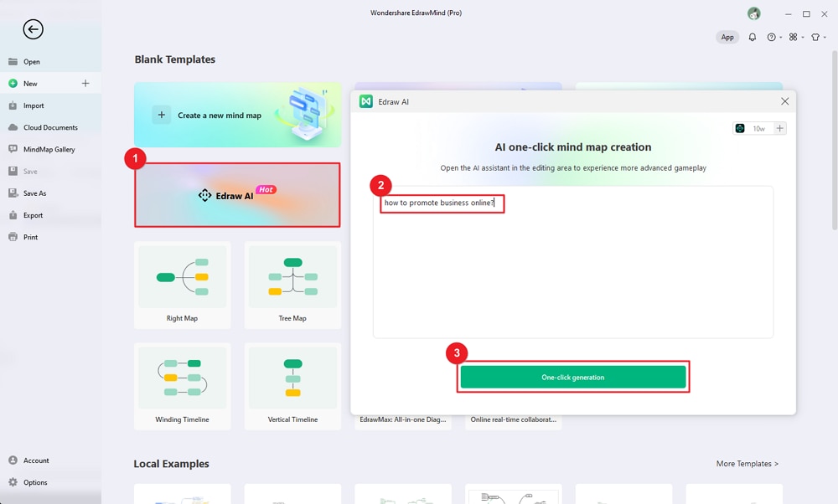
Task: Open MindMap Gallery
Action: point(51,150)
